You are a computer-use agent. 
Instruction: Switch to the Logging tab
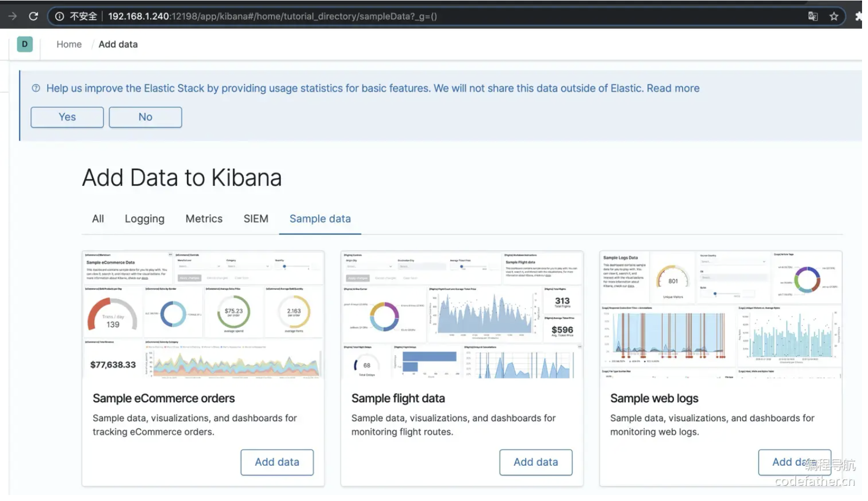coord(145,219)
